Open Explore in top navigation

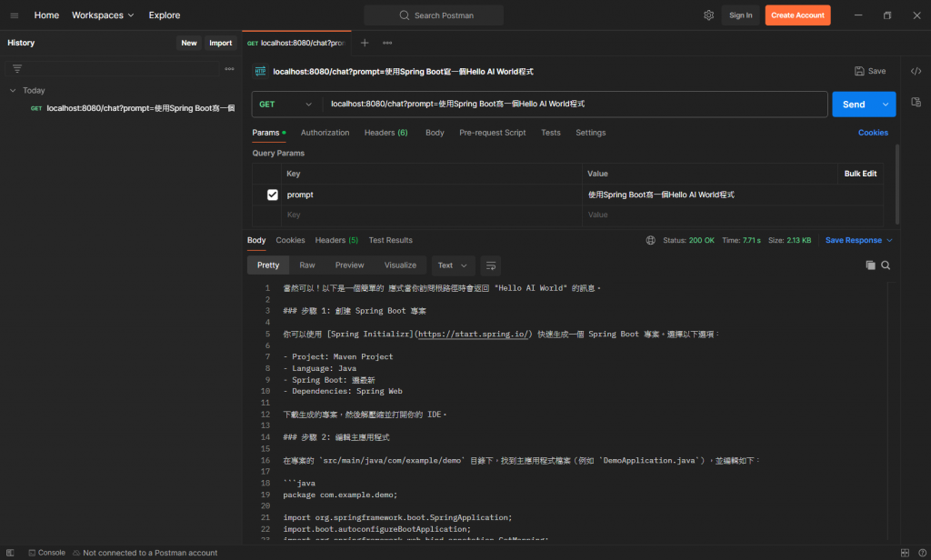click(x=165, y=15)
